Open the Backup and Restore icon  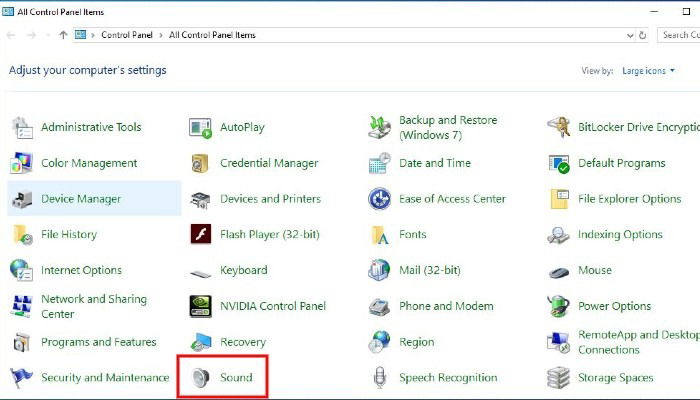[x=379, y=128]
